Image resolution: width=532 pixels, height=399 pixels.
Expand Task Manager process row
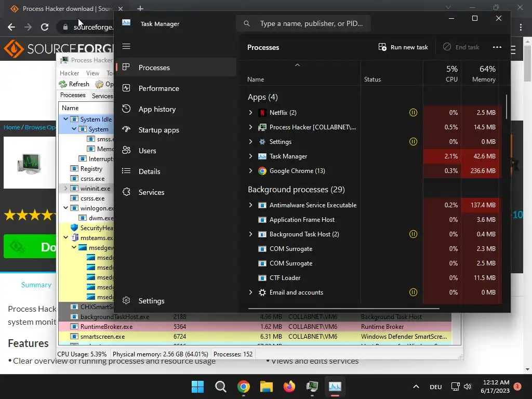(x=250, y=156)
